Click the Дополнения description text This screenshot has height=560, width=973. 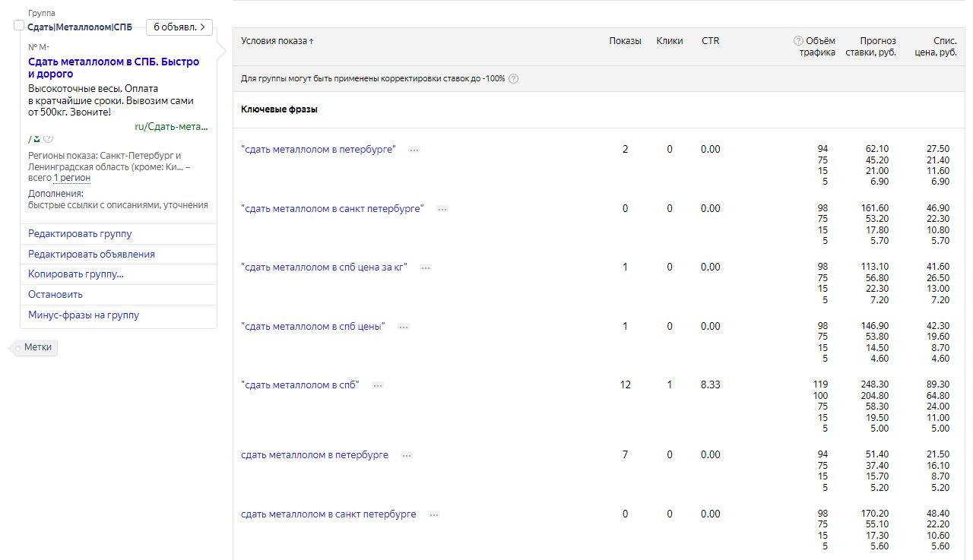click(118, 205)
